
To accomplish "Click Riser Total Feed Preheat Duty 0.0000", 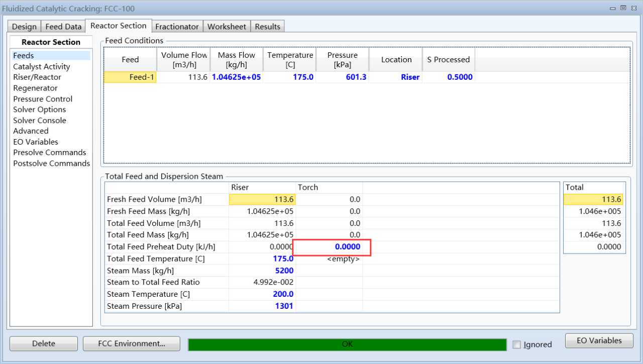I will pyautogui.click(x=262, y=247).
